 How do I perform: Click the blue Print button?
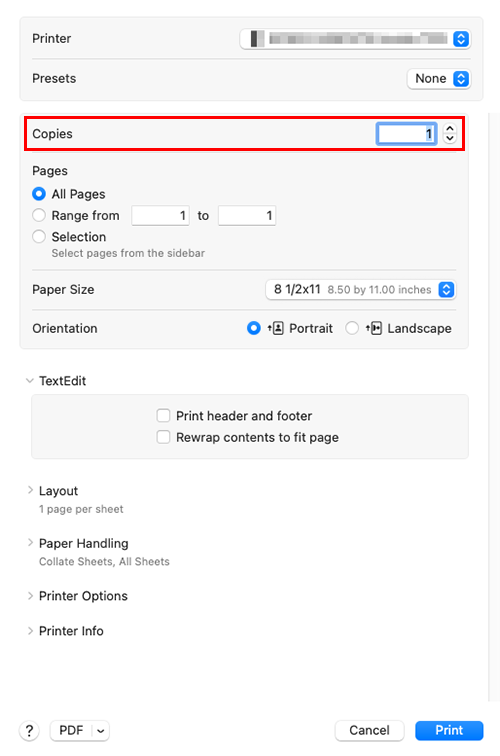[449, 730]
